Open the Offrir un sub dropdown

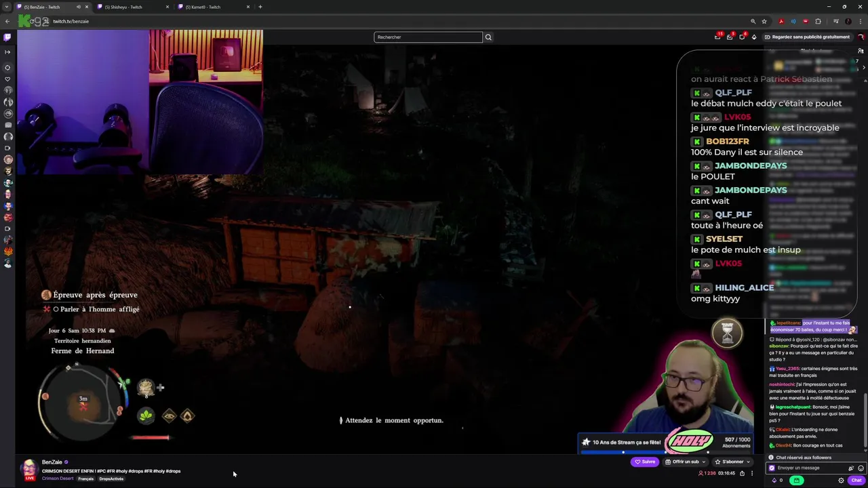point(685,462)
